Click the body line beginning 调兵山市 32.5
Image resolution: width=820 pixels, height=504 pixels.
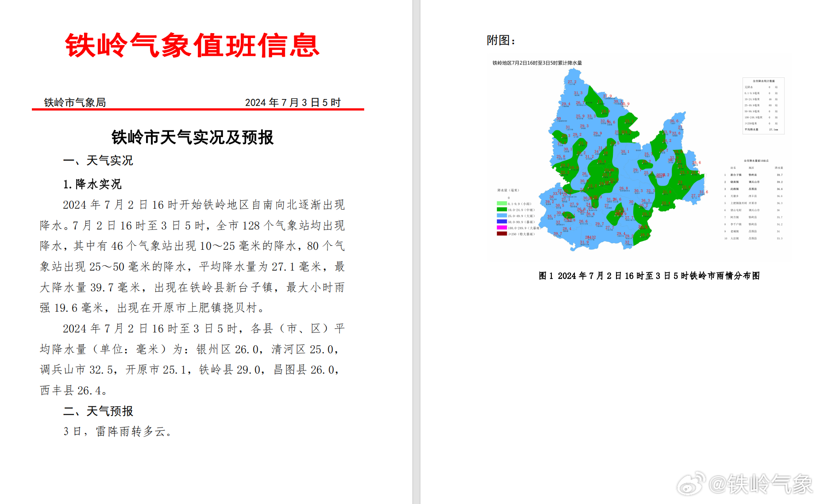tap(190, 370)
